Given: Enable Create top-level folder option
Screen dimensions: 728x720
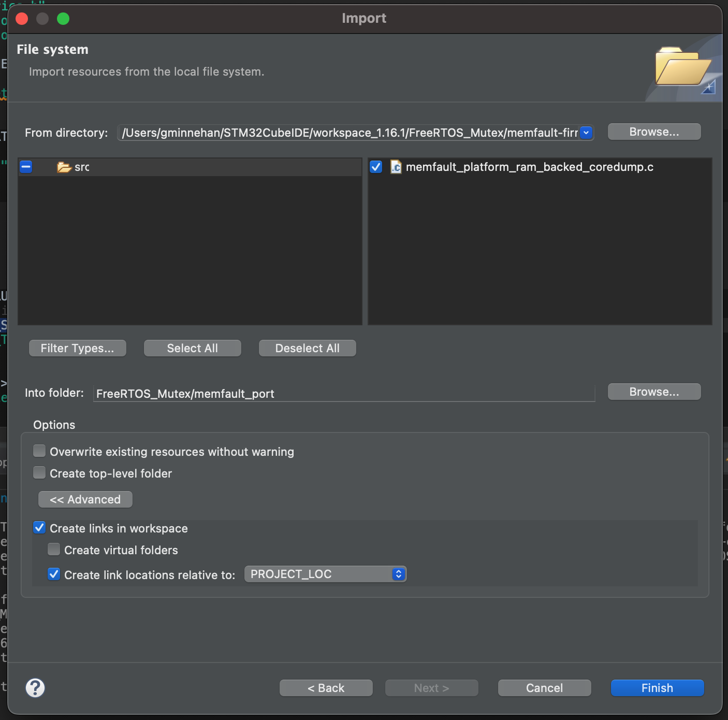Looking at the screenshot, I should pyautogui.click(x=39, y=473).
